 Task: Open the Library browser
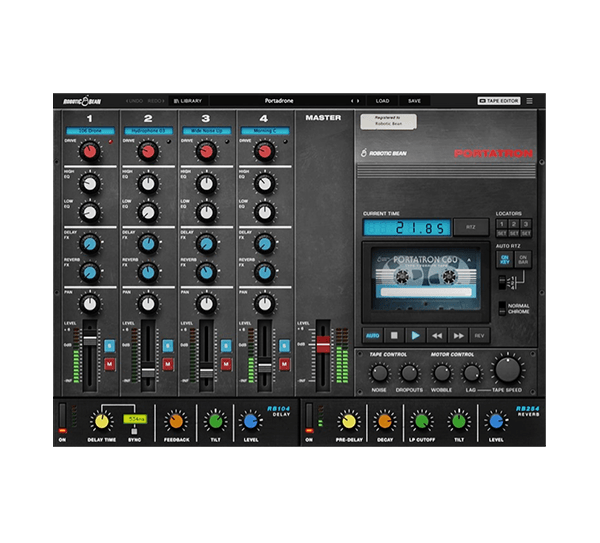click(188, 101)
